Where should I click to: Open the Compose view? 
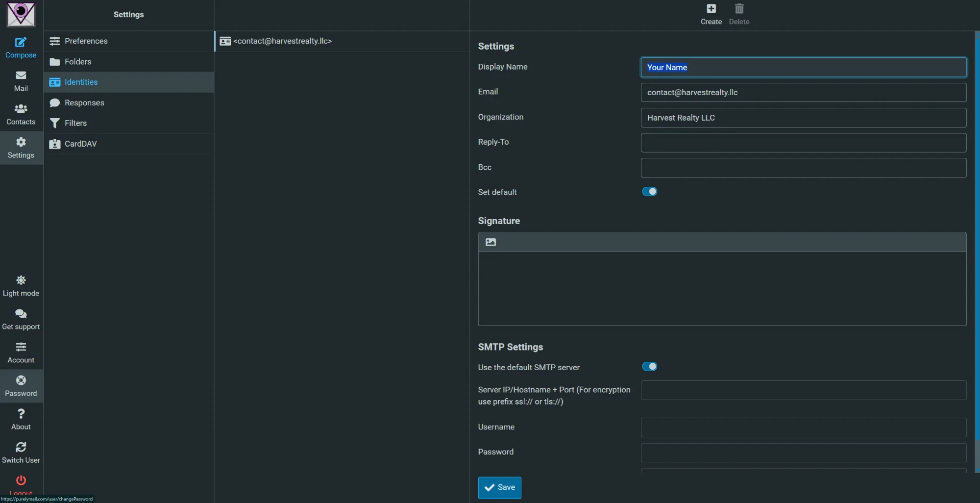tap(21, 47)
